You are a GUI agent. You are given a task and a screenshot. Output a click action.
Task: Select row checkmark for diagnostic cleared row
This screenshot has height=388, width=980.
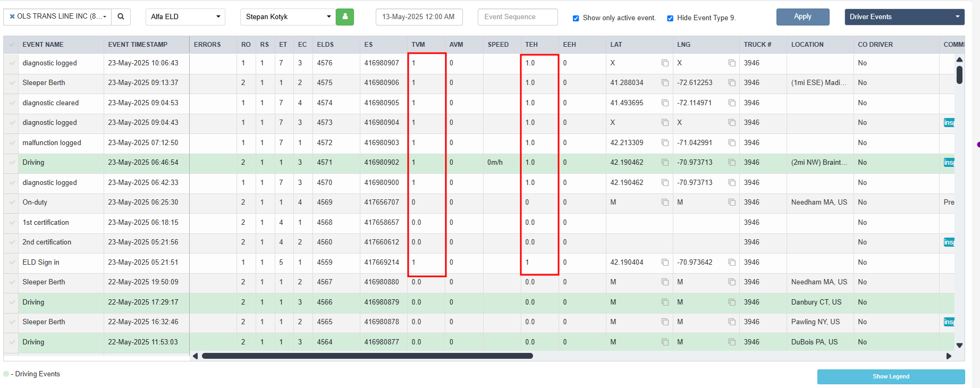pos(12,103)
